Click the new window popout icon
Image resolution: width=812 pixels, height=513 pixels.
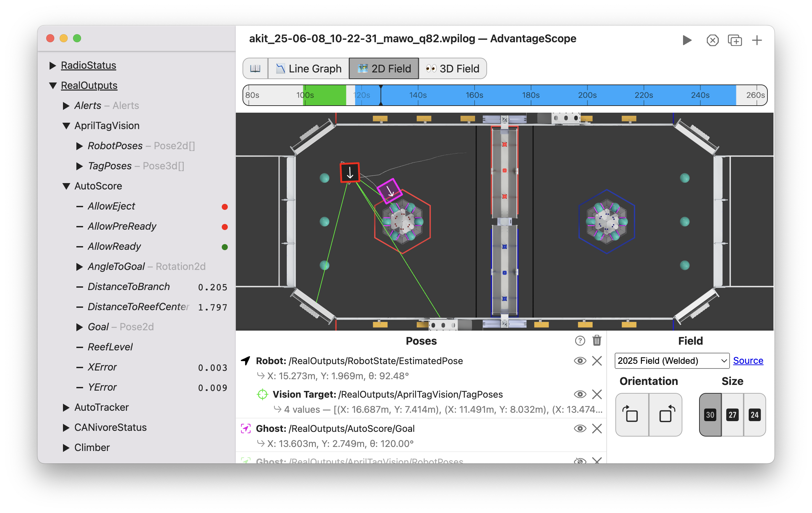click(734, 41)
